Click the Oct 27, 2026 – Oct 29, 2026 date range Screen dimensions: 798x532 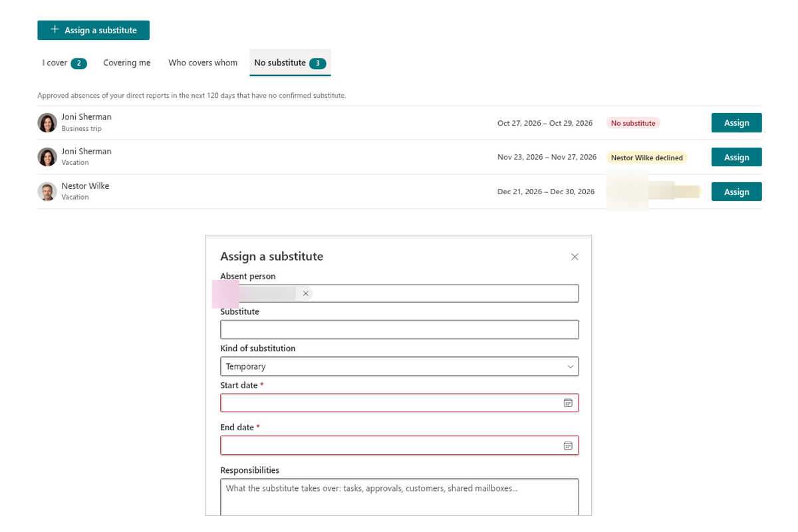545,123
